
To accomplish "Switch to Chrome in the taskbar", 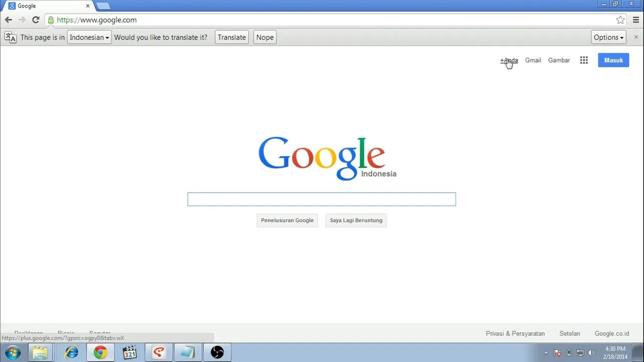I will pyautogui.click(x=101, y=352).
